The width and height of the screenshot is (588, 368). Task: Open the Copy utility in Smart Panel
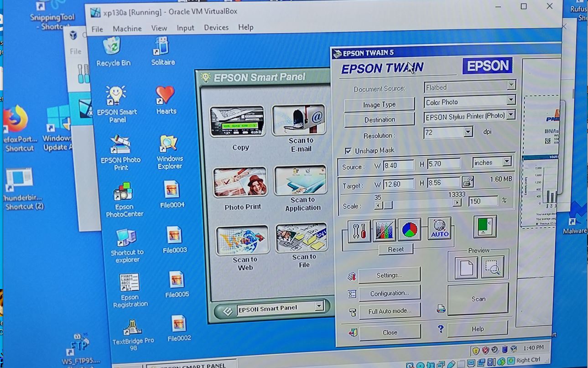pos(237,122)
